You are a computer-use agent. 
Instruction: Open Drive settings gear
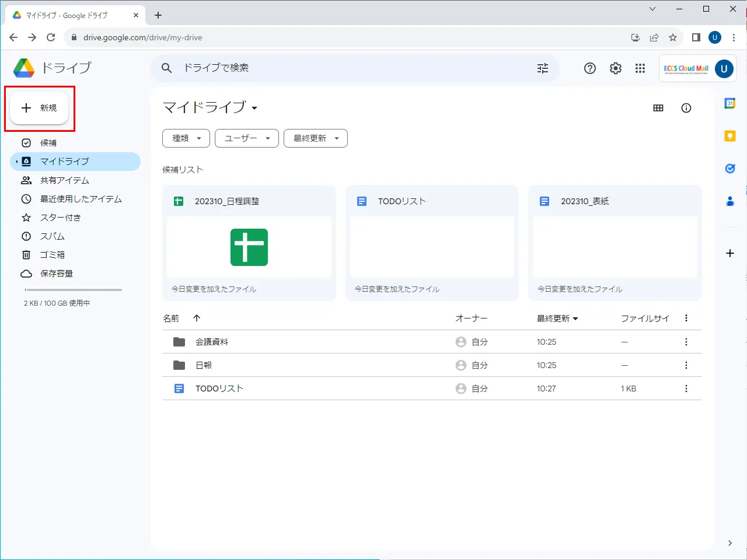click(616, 68)
